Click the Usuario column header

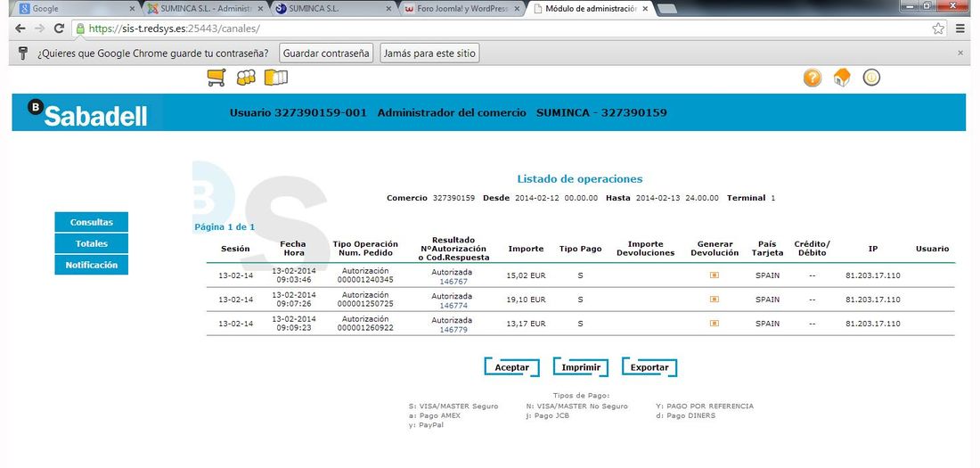[x=932, y=249]
